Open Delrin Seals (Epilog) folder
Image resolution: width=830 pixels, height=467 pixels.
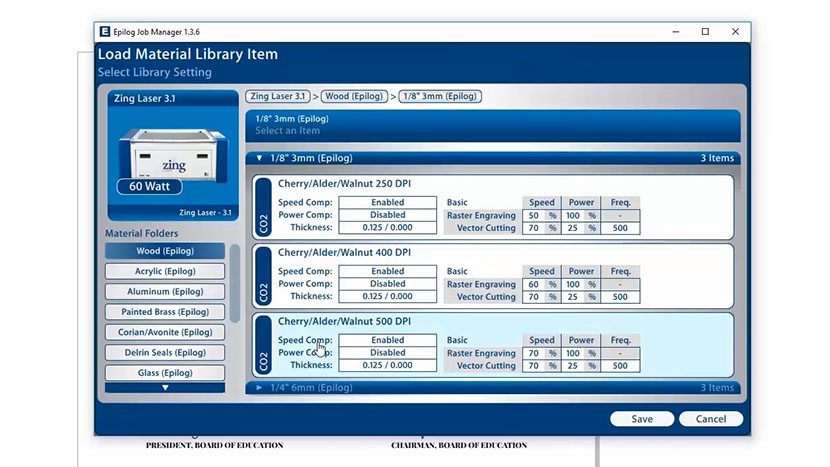[165, 353]
